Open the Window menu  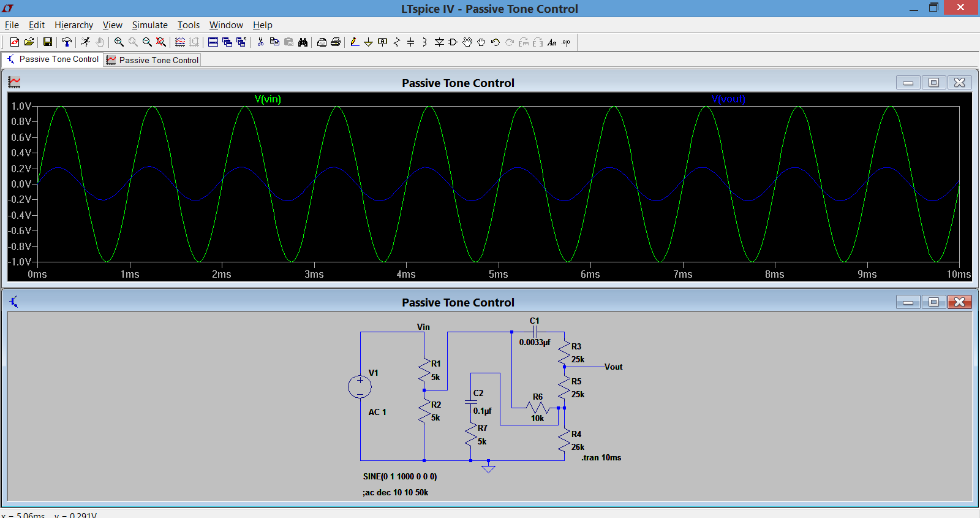pyautogui.click(x=226, y=25)
